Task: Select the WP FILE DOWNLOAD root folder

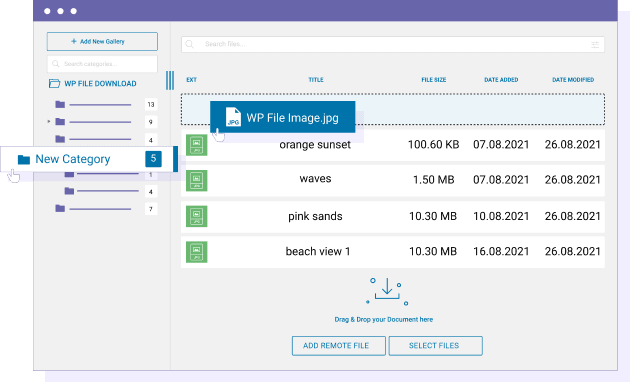Action: coord(100,84)
